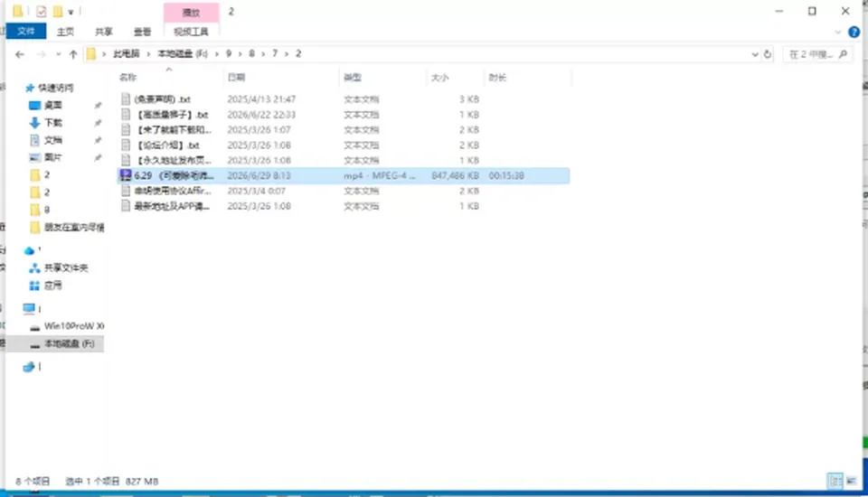This screenshot has width=868, height=497.
Task: Click folder 7 in the address breadcrumb
Action: coord(275,53)
